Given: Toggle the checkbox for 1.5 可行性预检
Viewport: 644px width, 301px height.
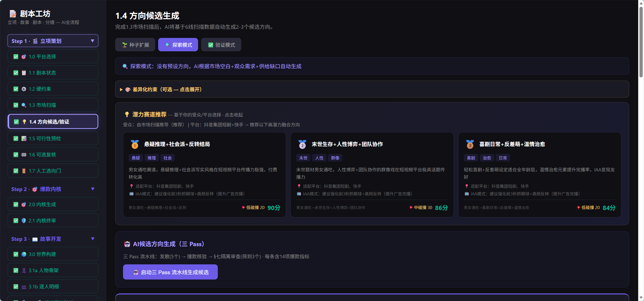Looking at the screenshot, I should pos(16,138).
